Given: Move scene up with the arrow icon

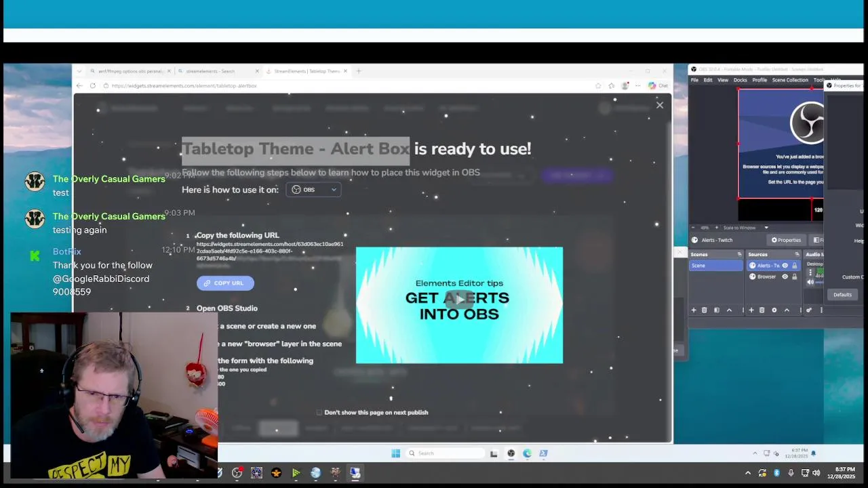Looking at the screenshot, I should (x=729, y=310).
